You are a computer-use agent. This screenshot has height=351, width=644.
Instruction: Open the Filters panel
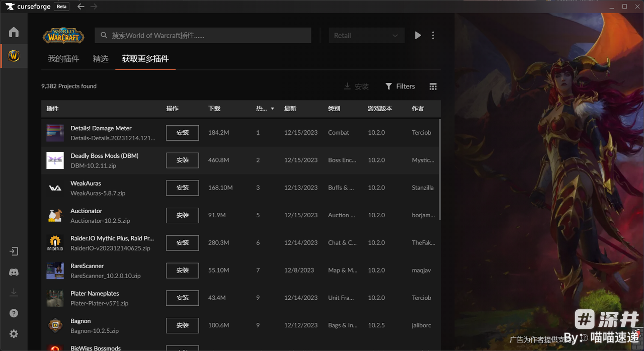(400, 86)
